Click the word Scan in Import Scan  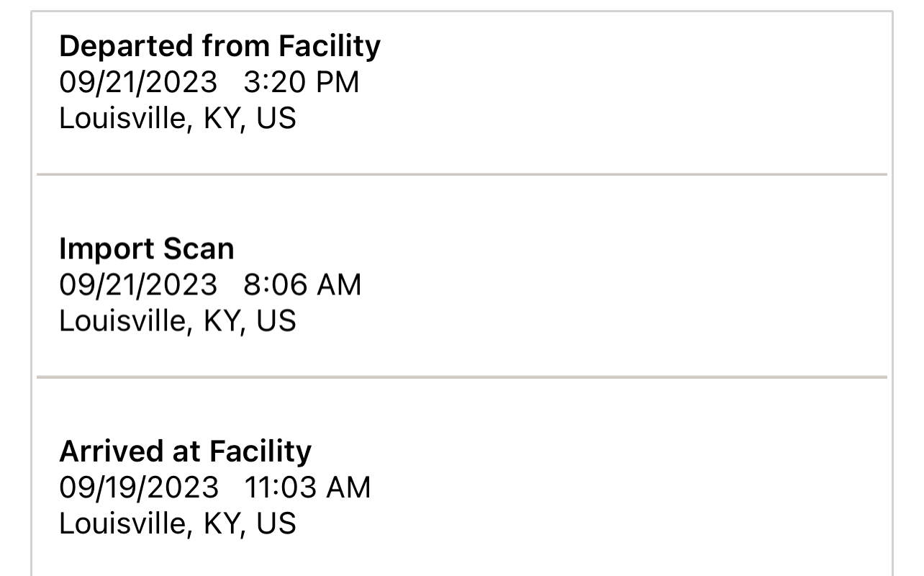pos(199,249)
